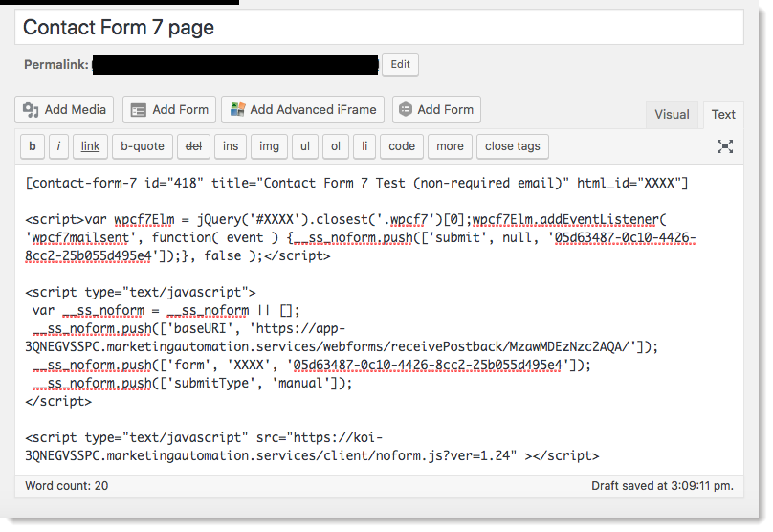This screenshot has height=532, width=773.
Task: Click the media icon on Add Media
Action: tap(31, 109)
